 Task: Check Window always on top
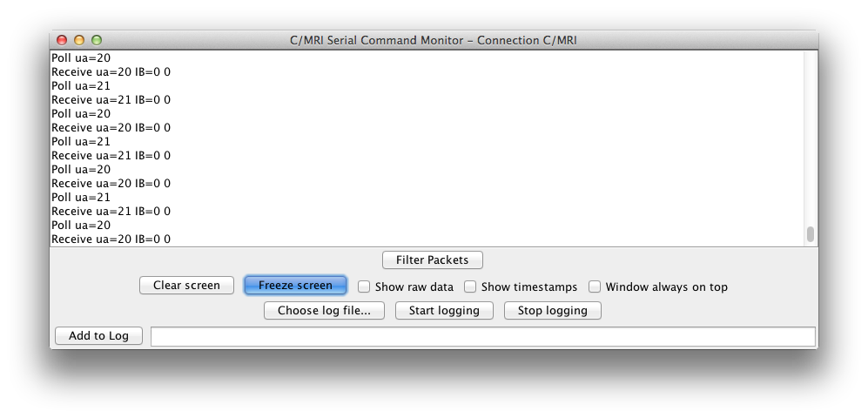595,287
